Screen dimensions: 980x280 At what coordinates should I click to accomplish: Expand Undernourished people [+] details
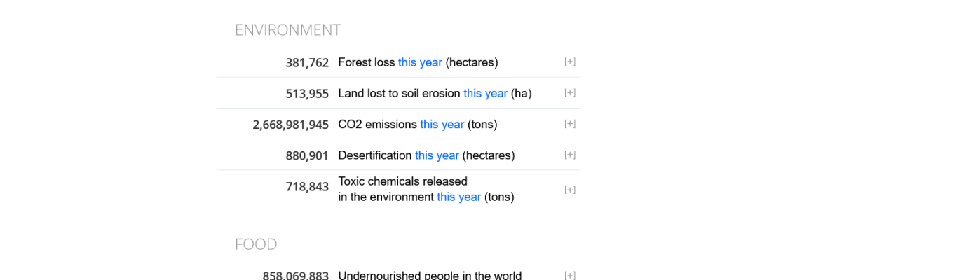tap(570, 275)
